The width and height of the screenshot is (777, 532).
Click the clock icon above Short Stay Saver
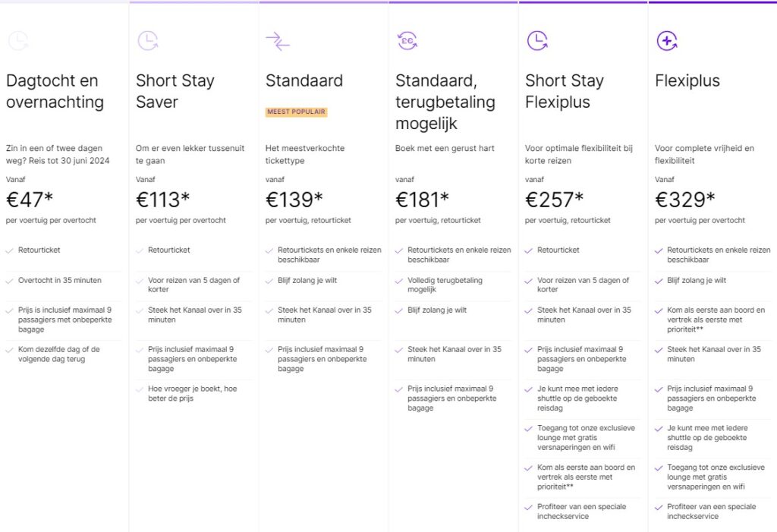tap(148, 41)
